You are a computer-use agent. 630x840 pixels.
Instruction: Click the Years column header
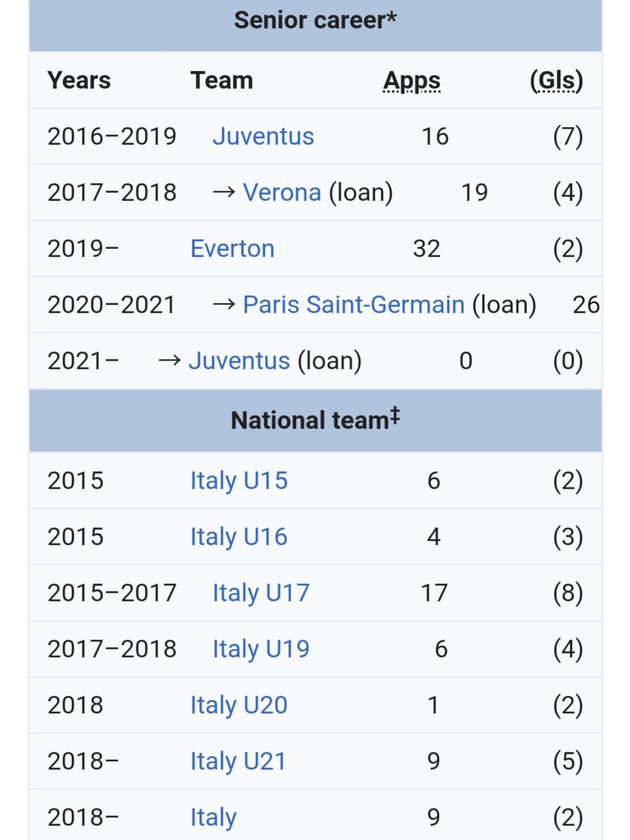(79, 81)
